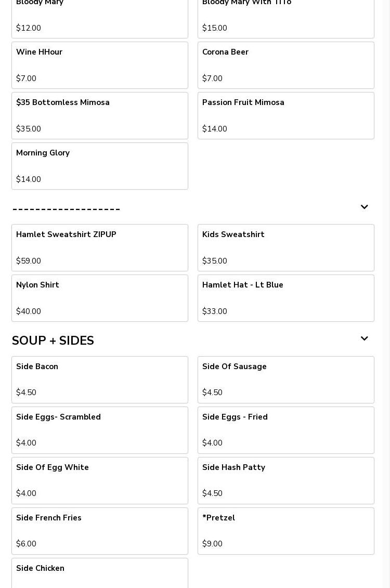Select the Side Hash Patty item
Viewport: 390px width, 588px height.
[286, 480]
